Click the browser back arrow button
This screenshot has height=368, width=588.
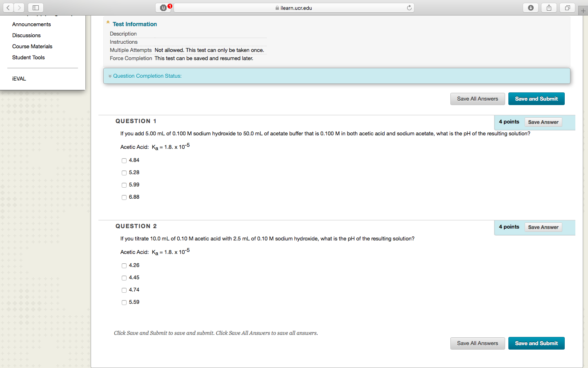click(x=8, y=8)
